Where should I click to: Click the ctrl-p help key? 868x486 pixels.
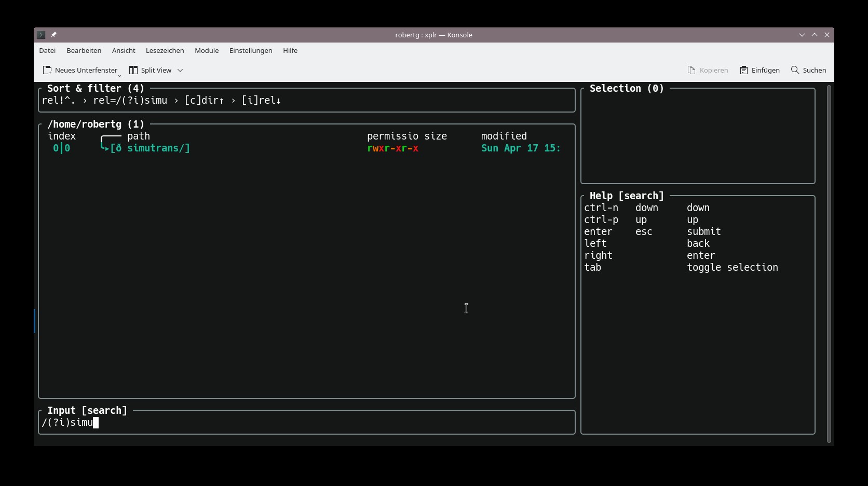tap(601, 220)
